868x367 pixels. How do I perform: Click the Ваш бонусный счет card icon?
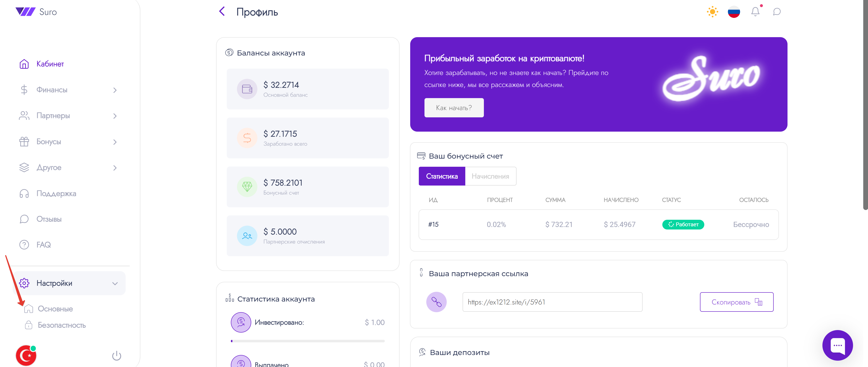click(421, 156)
